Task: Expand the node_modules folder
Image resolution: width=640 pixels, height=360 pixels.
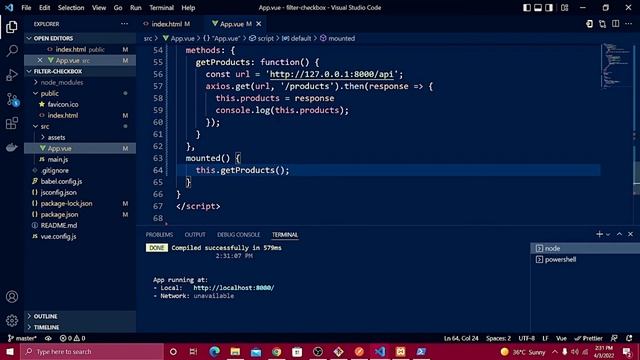Action: [61, 82]
